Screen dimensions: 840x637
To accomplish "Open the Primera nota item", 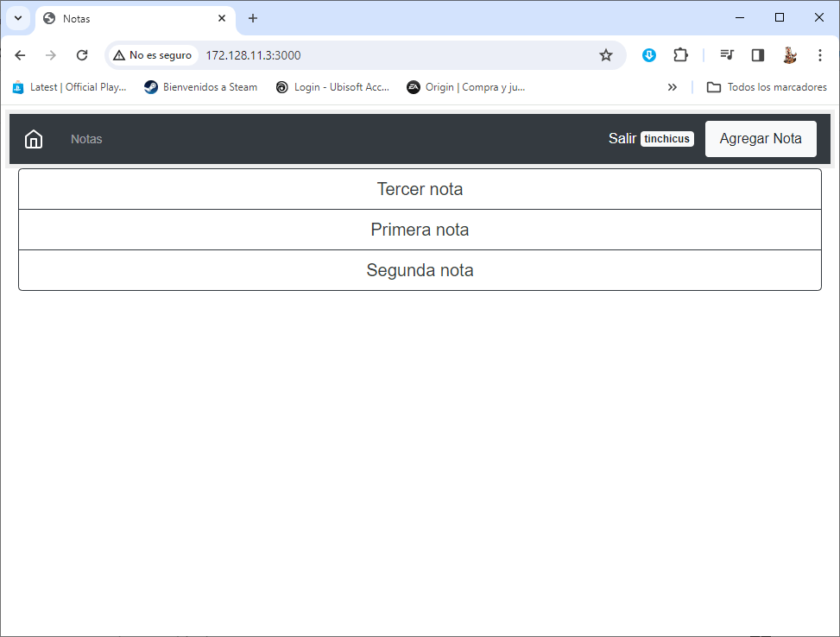I will [420, 230].
